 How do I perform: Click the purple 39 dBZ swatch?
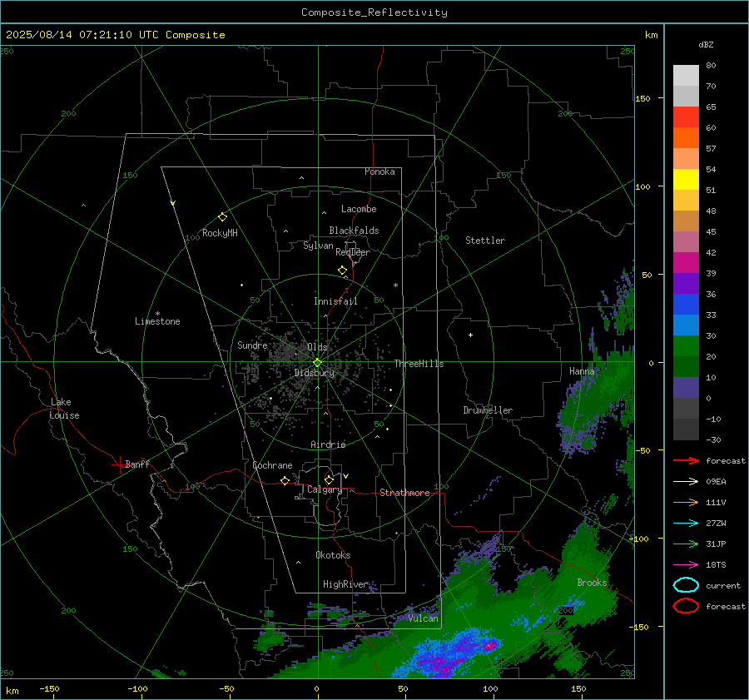[x=686, y=283]
